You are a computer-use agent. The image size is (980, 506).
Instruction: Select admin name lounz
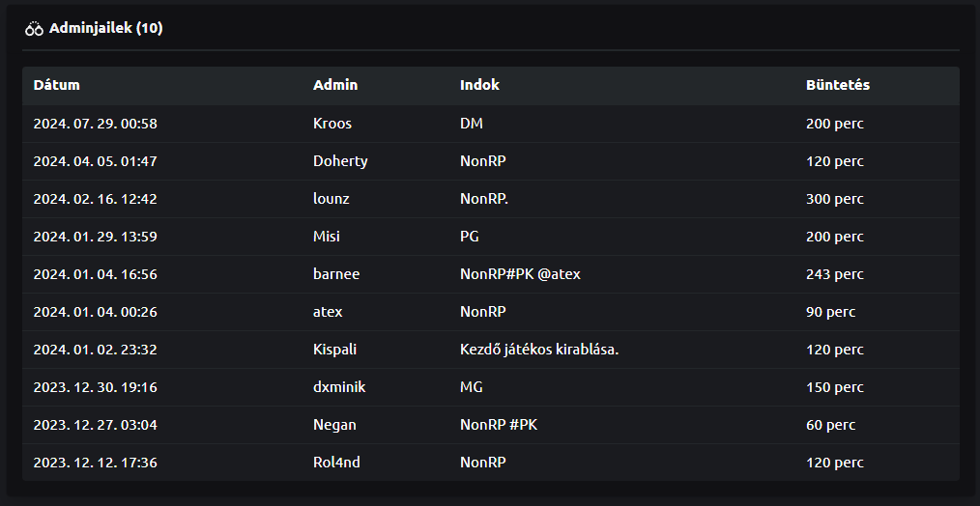click(331, 199)
